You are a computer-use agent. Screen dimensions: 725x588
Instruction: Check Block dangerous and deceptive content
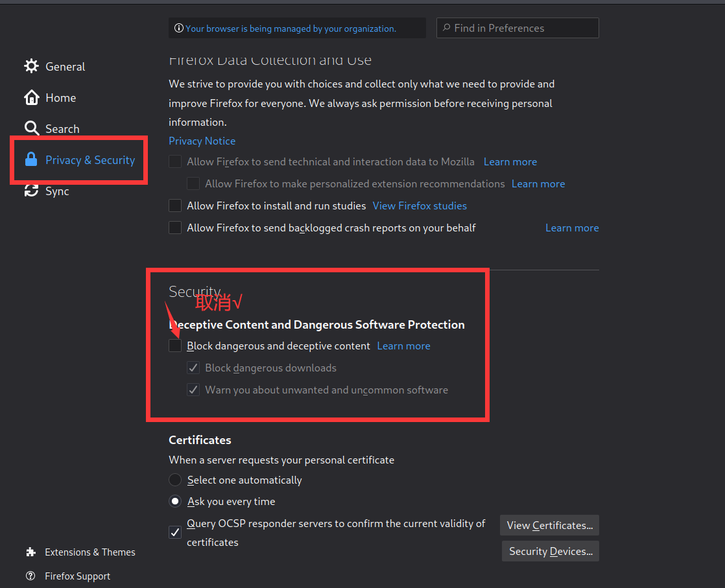pos(175,346)
